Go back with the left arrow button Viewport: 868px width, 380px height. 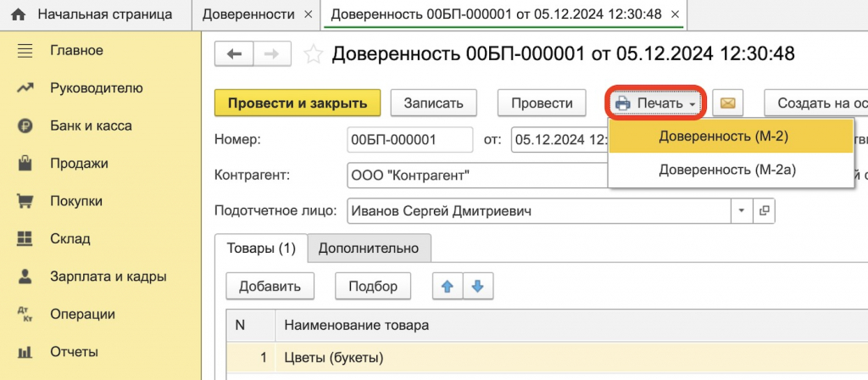pyautogui.click(x=234, y=54)
